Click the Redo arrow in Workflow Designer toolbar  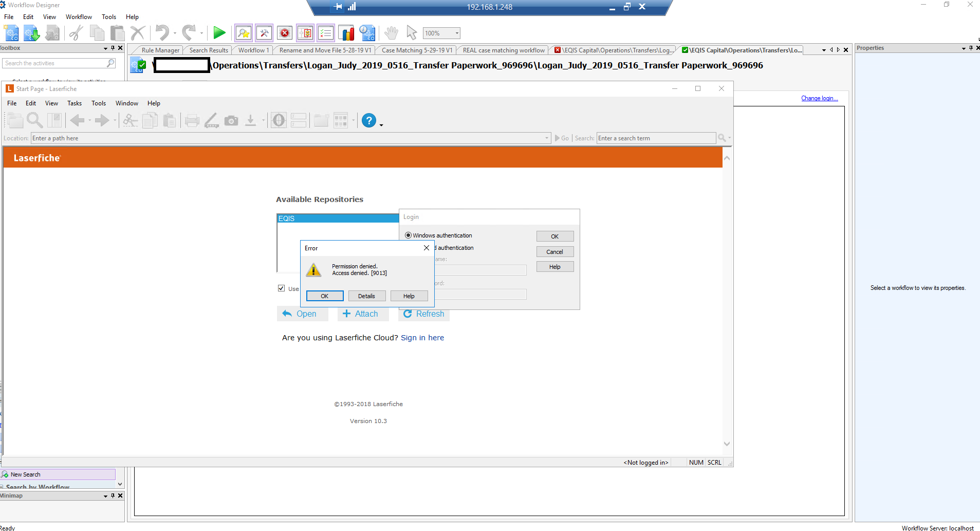[189, 33]
